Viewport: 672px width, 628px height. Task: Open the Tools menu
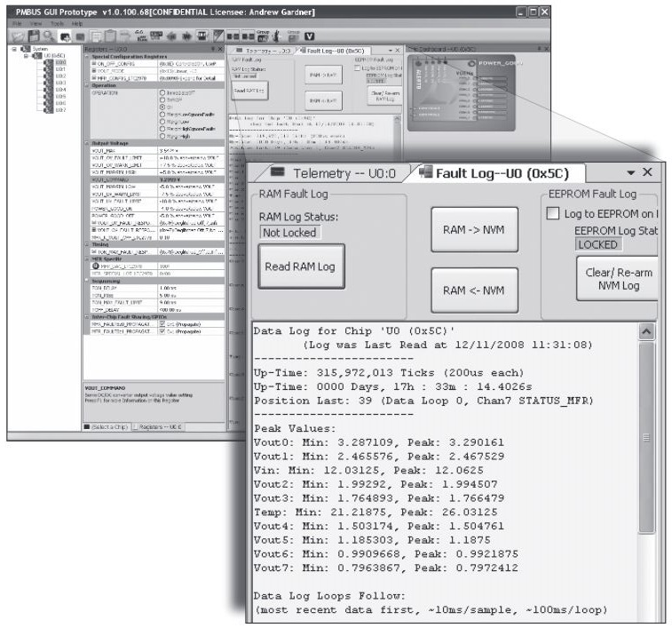[x=58, y=24]
